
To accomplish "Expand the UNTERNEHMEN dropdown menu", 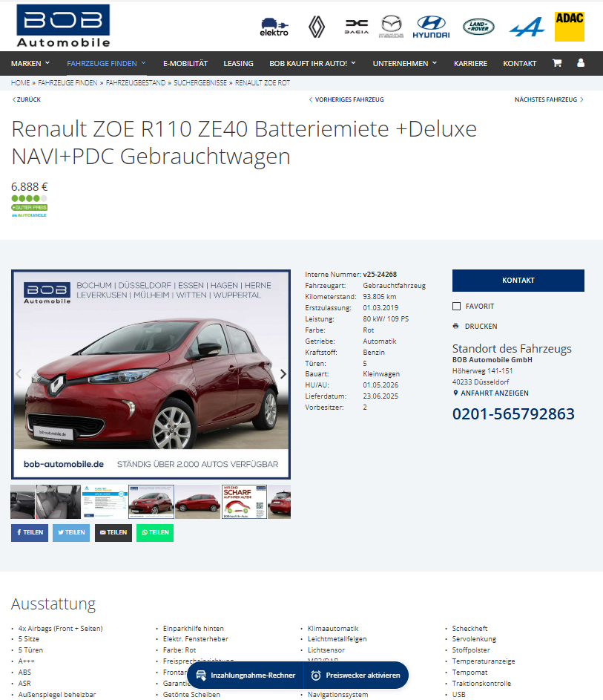I will [x=405, y=63].
